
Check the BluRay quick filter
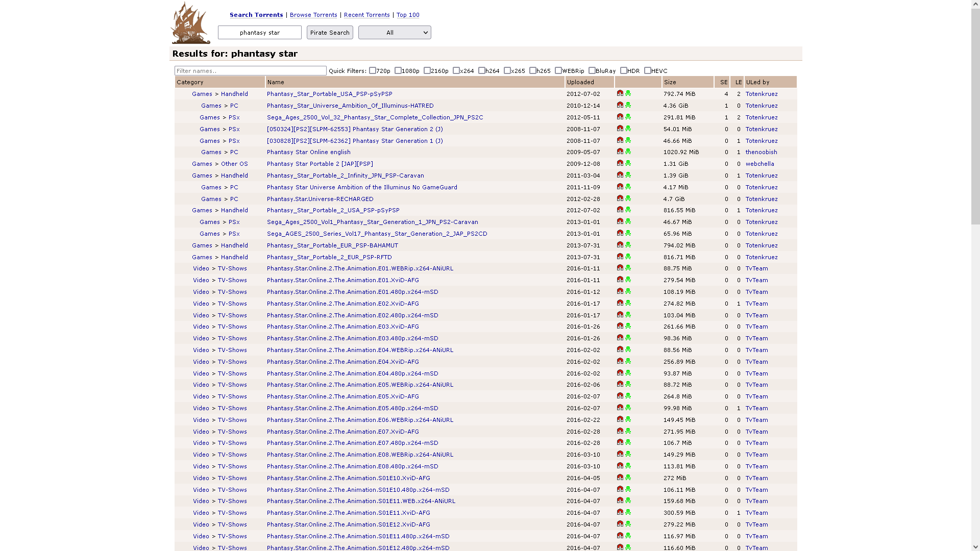(x=592, y=70)
